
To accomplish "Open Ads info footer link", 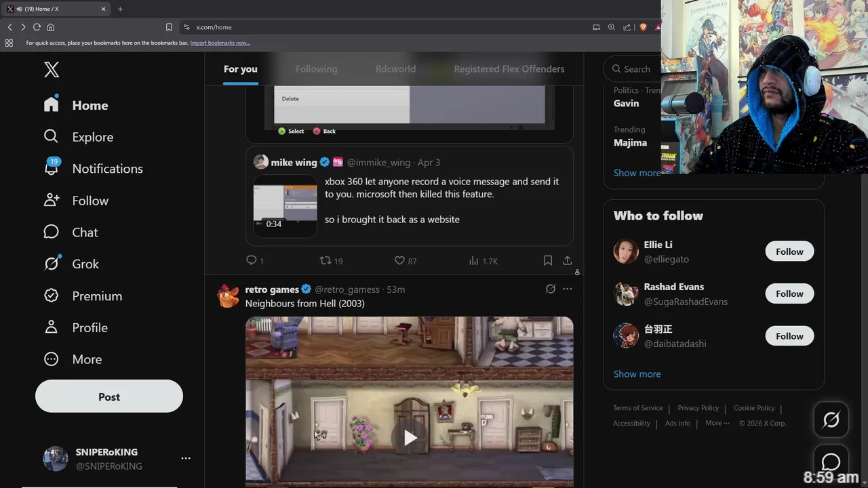I will [x=677, y=423].
